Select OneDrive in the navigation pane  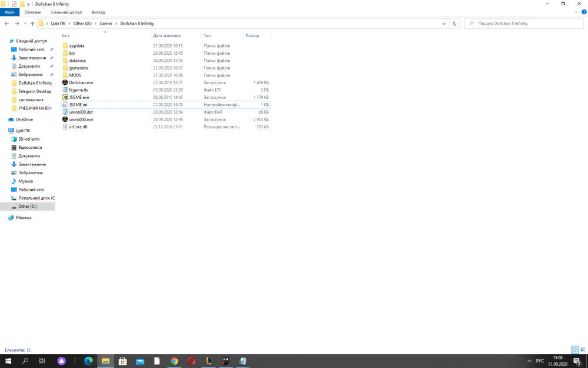click(x=24, y=120)
